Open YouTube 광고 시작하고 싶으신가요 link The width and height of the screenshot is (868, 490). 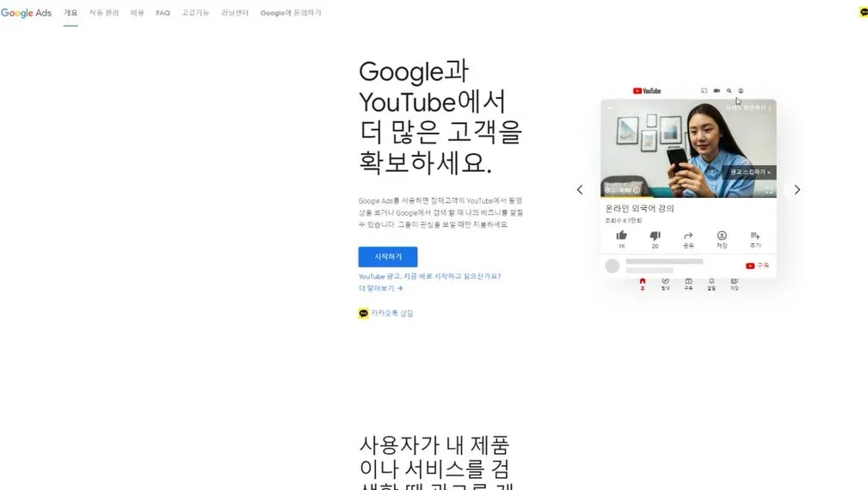tap(429, 276)
